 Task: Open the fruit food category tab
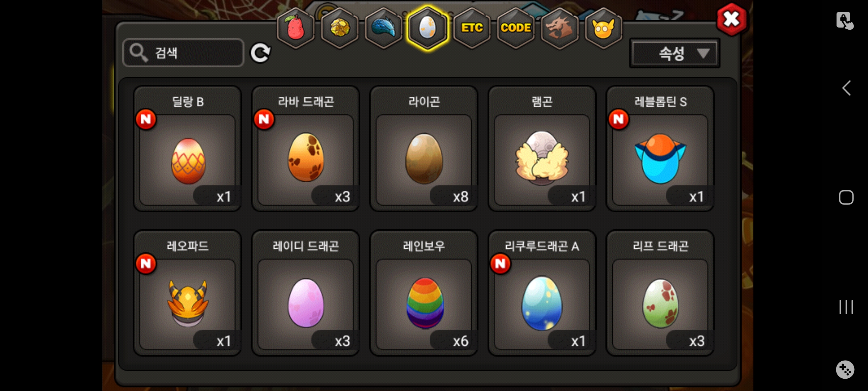pos(296,28)
